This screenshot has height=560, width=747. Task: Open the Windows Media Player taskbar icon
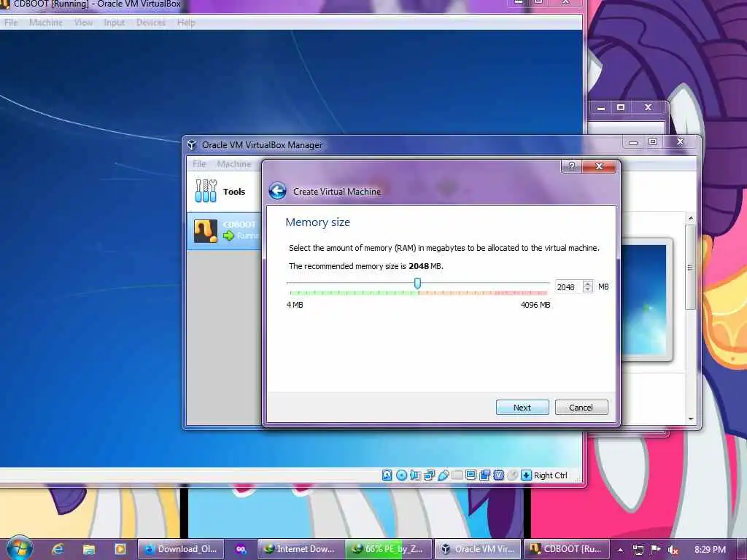click(x=120, y=550)
